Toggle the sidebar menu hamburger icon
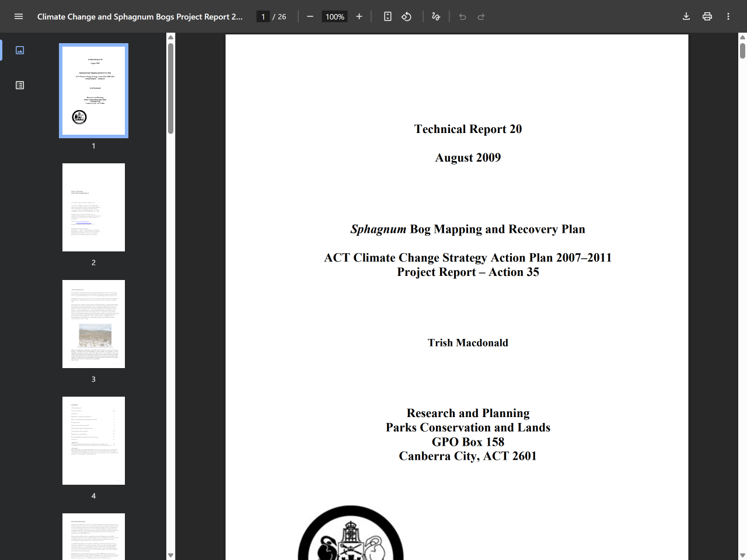The image size is (747, 560). click(19, 16)
